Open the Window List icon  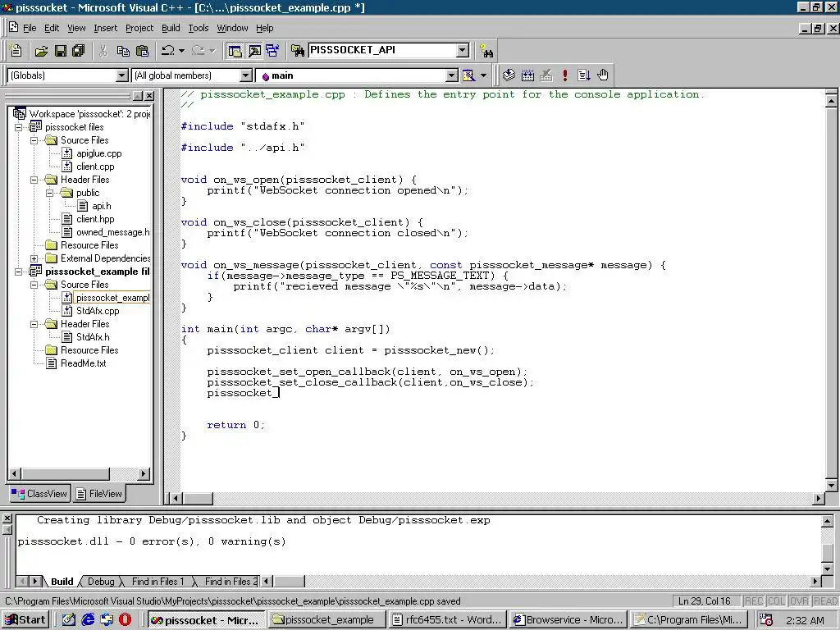point(272,50)
